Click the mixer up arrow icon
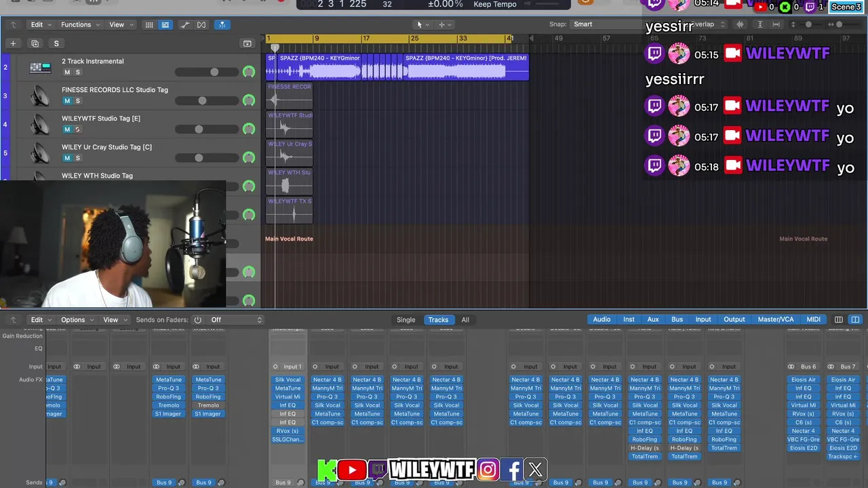868x488 pixels. 13,320
